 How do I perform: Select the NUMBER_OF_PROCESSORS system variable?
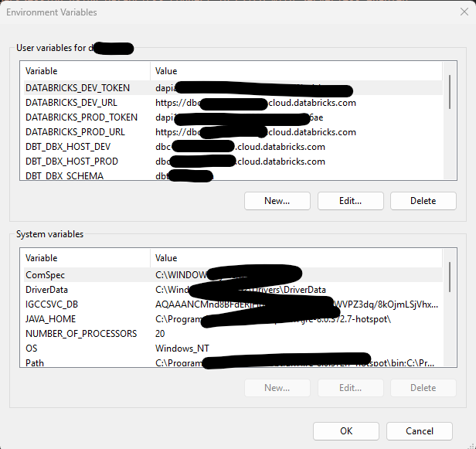tap(233, 334)
